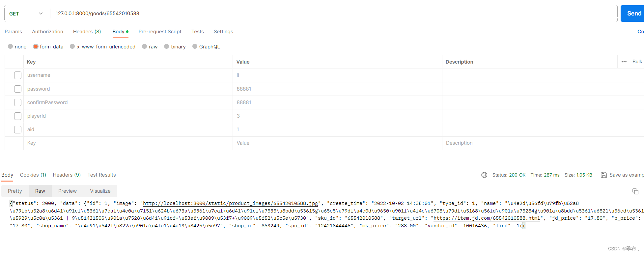
Task: Click the empty new Key input
Action: pyautogui.click(x=128, y=143)
